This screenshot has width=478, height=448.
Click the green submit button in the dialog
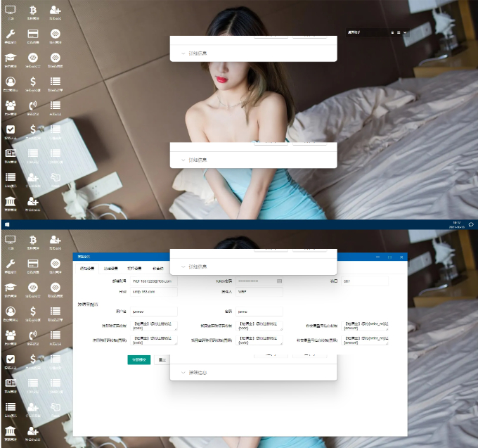(x=138, y=359)
